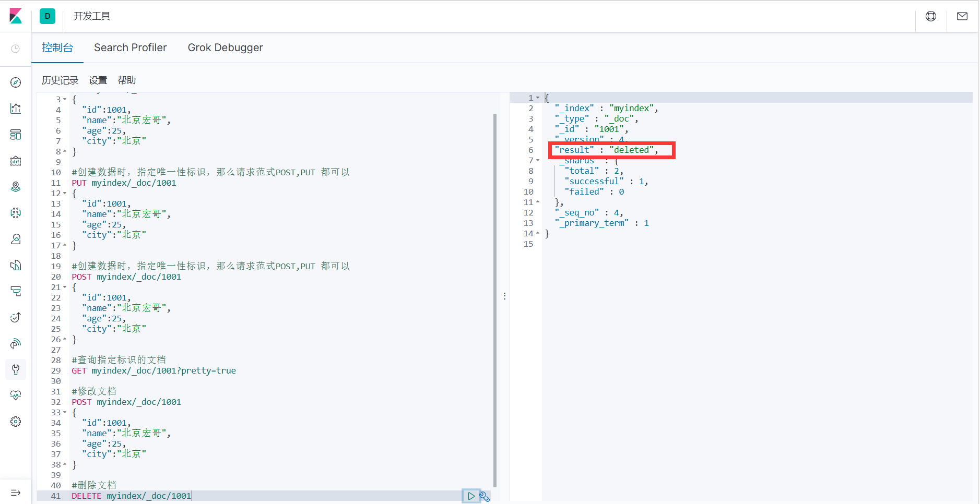This screenshot has height=504, width=980.
Task: Click "_index" : "myindex" response line
Action: [606, 108]
